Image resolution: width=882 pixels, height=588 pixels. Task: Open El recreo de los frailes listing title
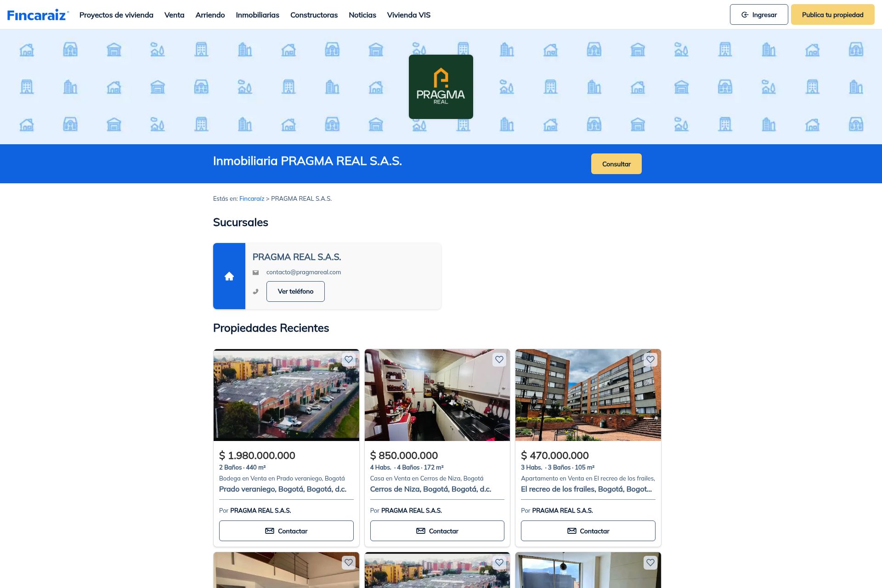[586, 489]
